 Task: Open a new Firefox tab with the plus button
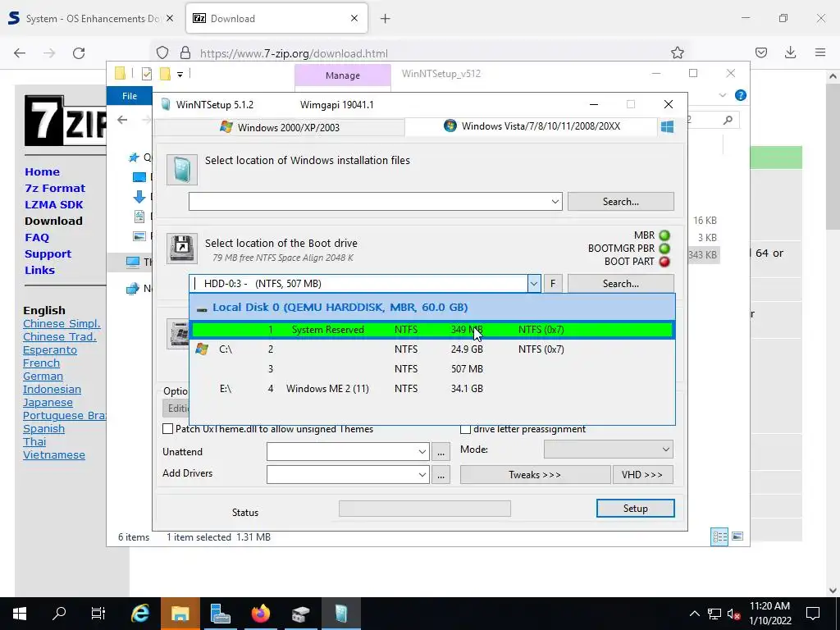point(386,19)
